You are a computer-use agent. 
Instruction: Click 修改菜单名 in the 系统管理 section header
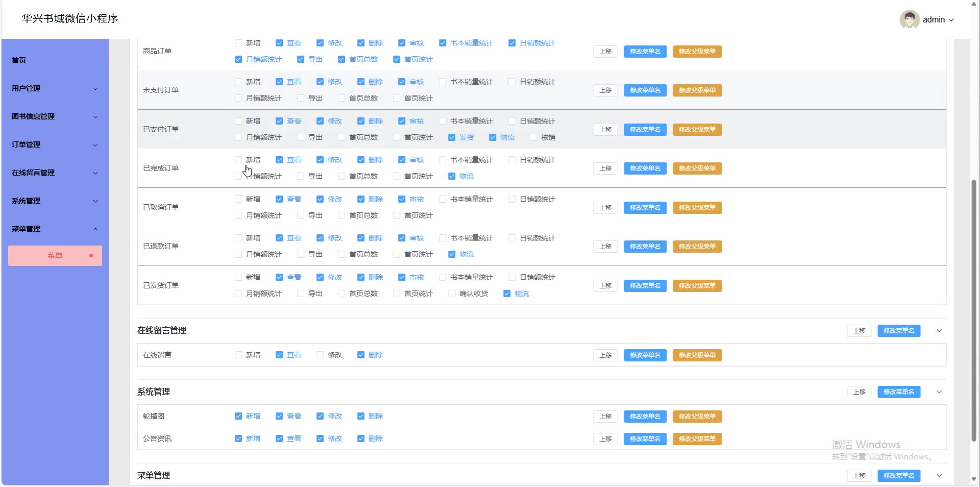tap(899, 392)
